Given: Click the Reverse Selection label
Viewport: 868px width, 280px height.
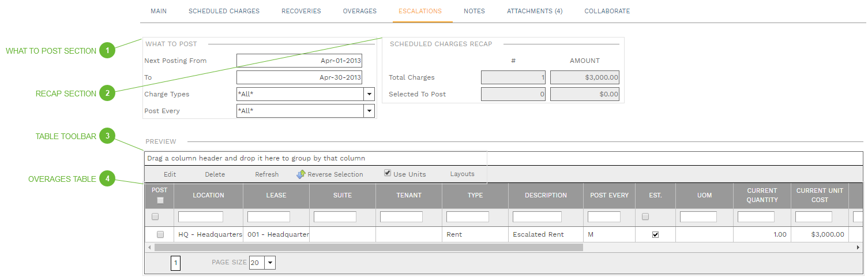Looking at the screenshot, I should [336, 174].
